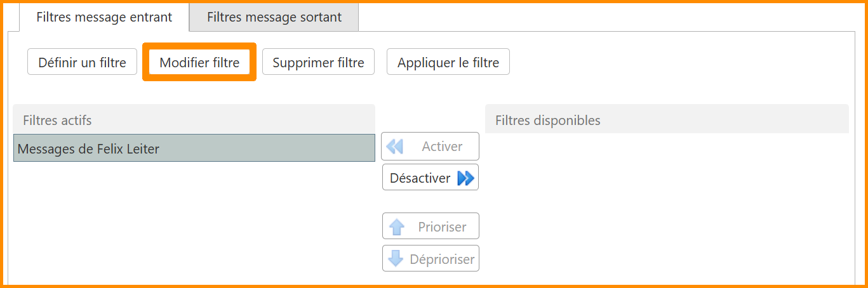This screenshot has width=868, height=288.
Task: Click the empty Filtres disponibles list area
Action: (x=667, y=203)
